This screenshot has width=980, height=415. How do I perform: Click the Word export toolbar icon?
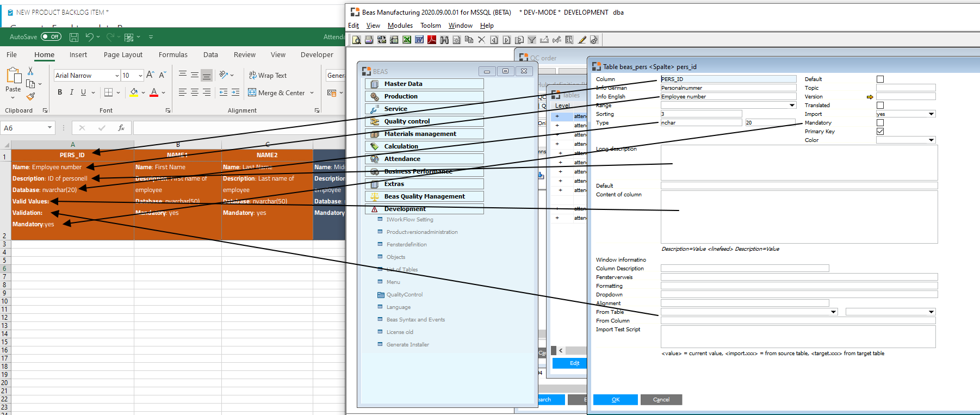(419, 40)
